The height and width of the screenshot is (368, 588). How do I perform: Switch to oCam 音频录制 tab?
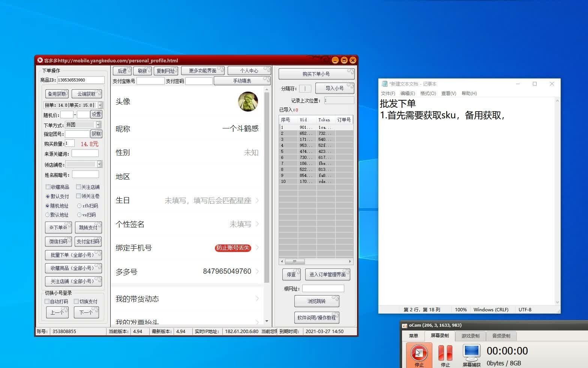pos(501,336)
